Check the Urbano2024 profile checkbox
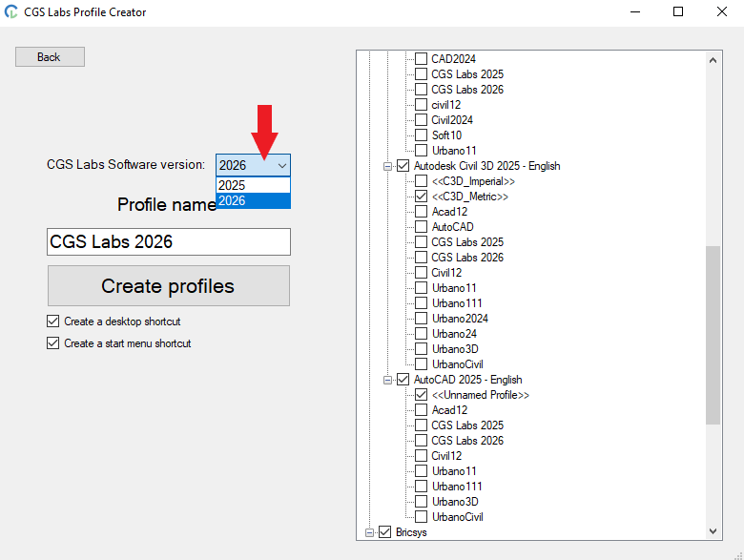Image resolution: width=744 pixels, height=560 pixels. point(421,319)
